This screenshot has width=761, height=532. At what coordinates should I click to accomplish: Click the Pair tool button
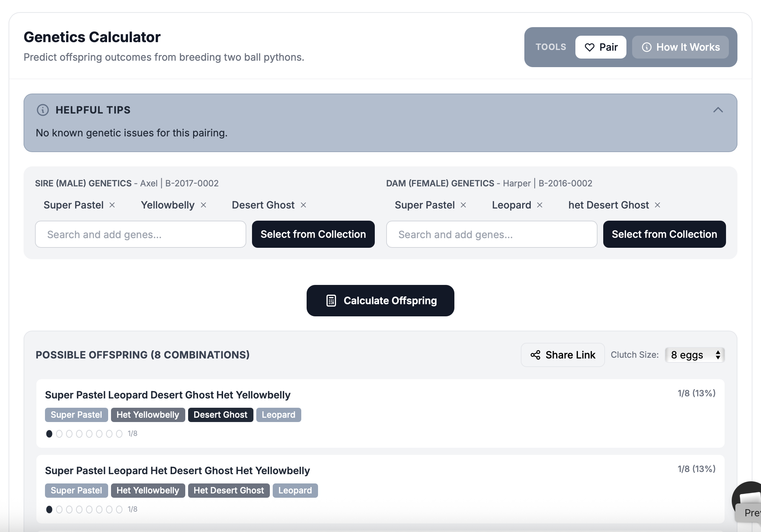coord(601,47)
